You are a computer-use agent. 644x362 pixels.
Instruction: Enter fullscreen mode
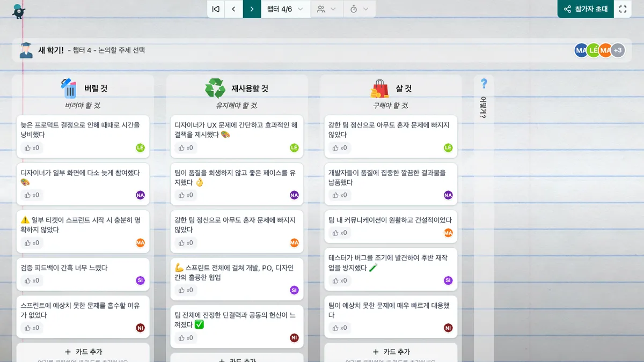click(x=623, y=9)
